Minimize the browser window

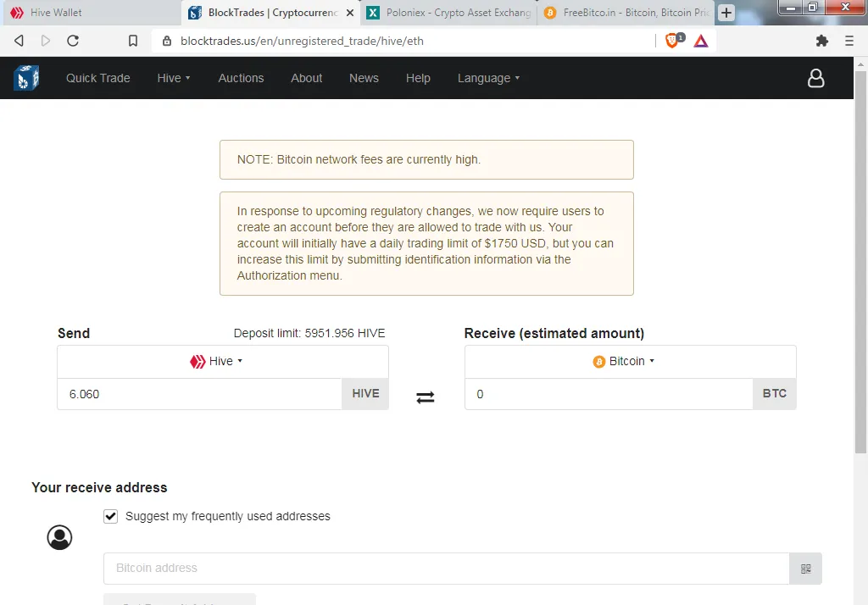[791, 8]
